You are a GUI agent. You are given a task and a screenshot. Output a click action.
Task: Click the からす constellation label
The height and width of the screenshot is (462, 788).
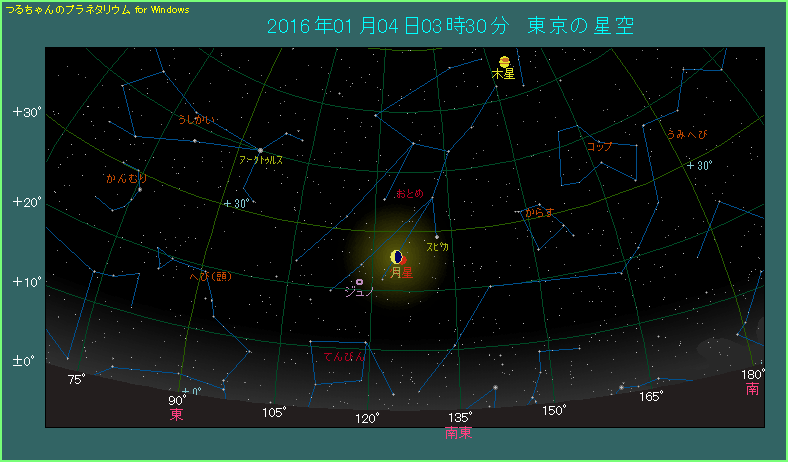(x=539, y=212)
